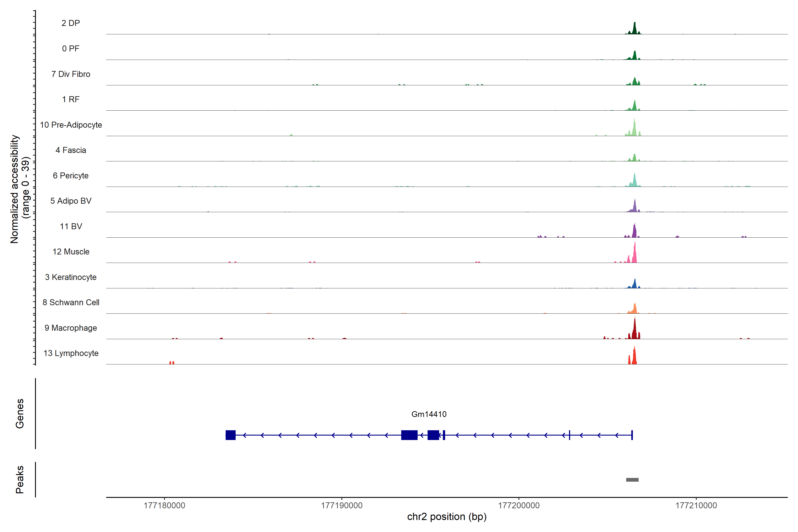798x532 pixels.
Task: Click the leftmost exon block of Gm14410
Action: coord(230,435)
